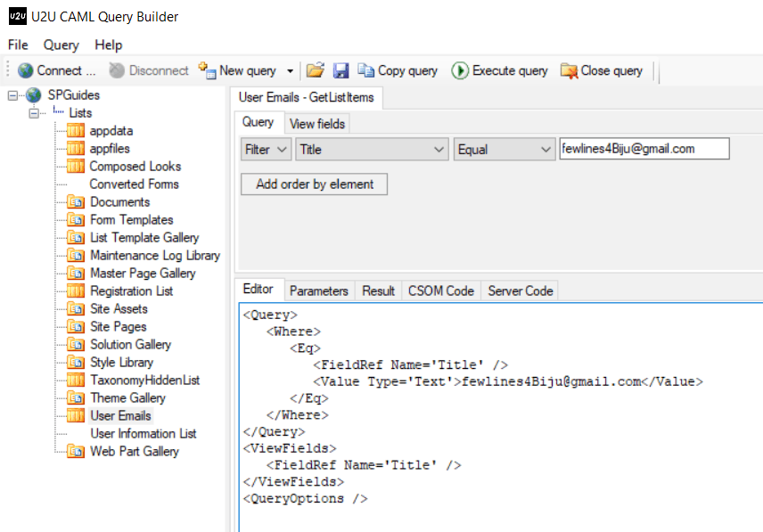Switch to the View fields tab

317,124
